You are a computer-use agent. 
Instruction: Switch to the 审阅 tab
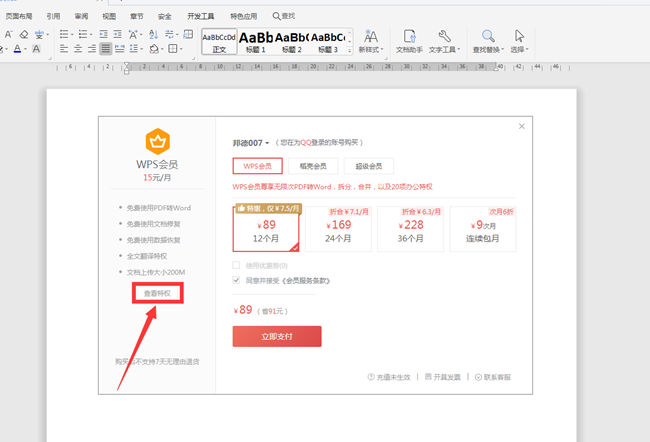[x=81, y=16]
